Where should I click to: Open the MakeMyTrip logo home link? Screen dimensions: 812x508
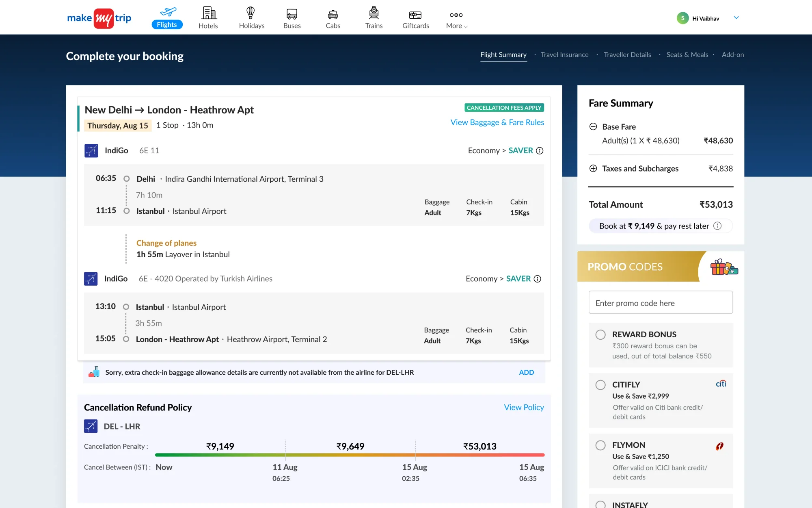[x=99, y=18]
